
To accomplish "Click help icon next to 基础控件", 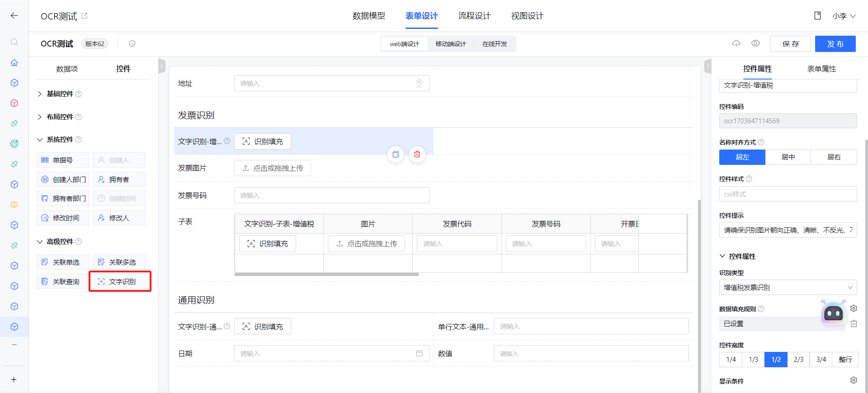I will click(79, 94).
